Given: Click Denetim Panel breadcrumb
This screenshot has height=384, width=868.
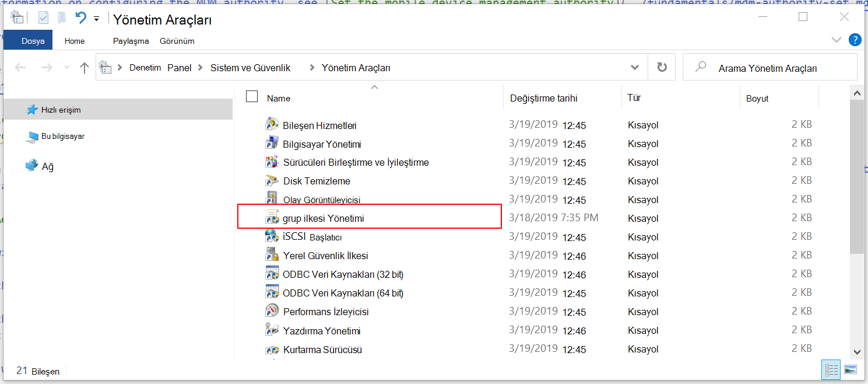Looking at the screenshot, I should tap(160, 68).
